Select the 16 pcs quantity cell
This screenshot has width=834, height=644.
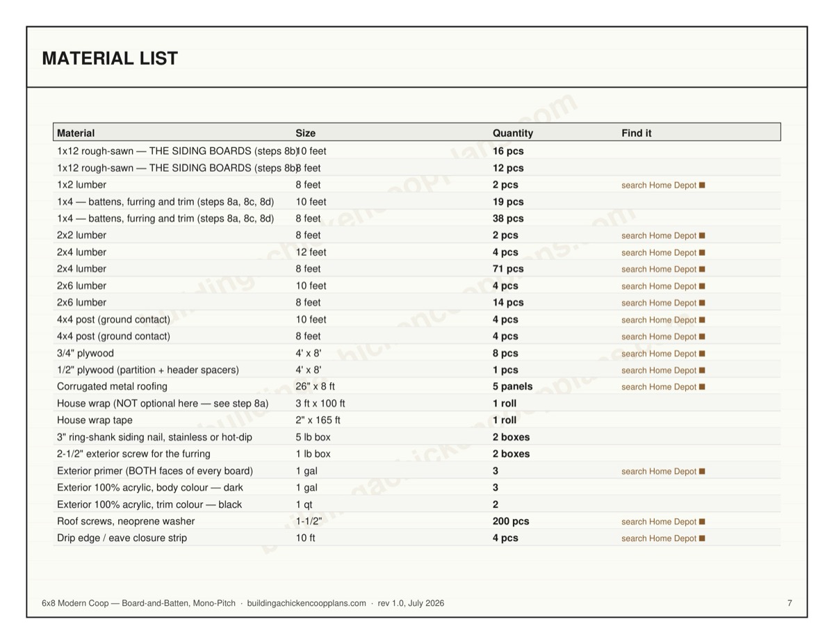coord(508,151)
